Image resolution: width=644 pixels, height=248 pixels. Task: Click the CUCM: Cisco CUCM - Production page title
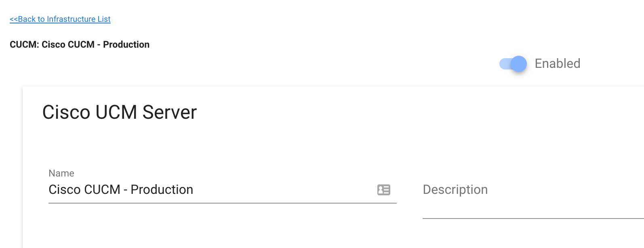point(80,44)
